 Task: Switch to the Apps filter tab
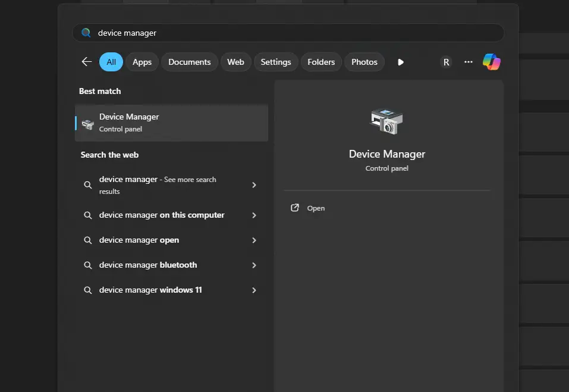(x=142, y=61)
